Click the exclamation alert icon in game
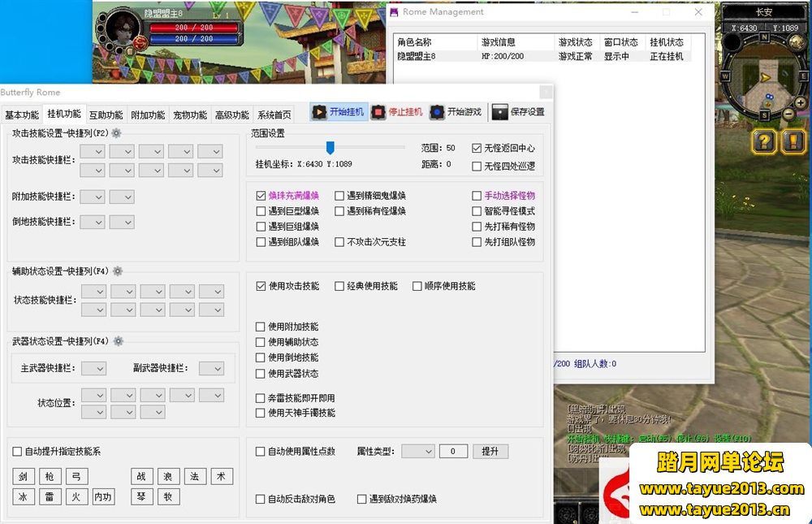This screenshot has height=524, width=812. click(793, 141)
